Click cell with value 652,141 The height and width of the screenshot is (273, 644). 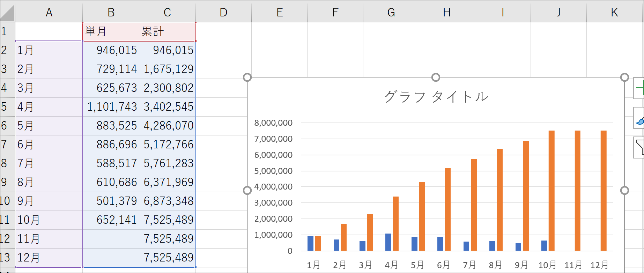pyautogui.click(x=111, y=220)
